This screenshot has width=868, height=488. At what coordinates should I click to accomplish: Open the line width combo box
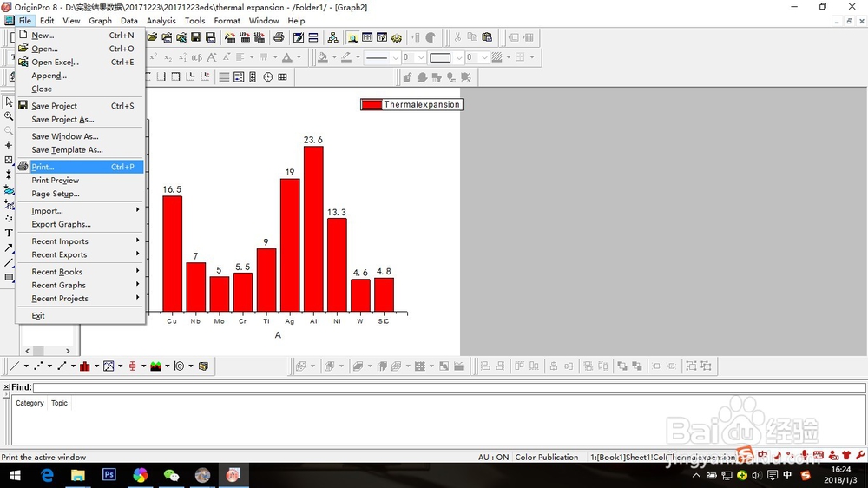click(414, 57)
